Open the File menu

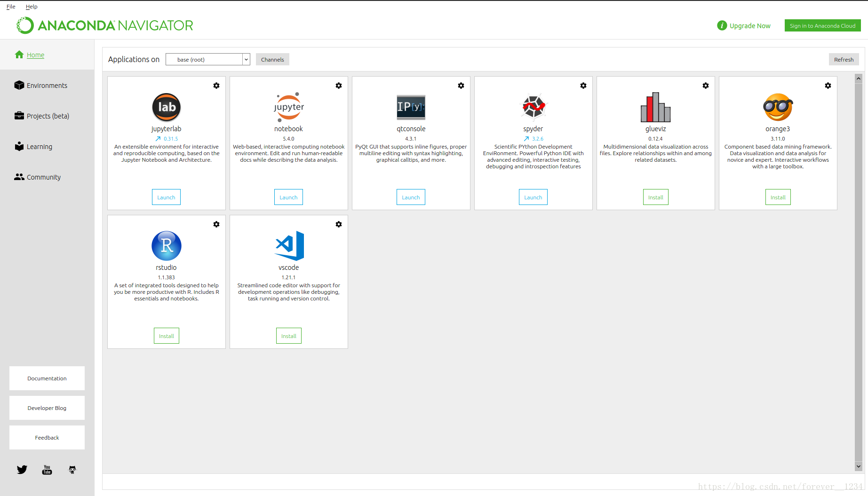click(x=11, y=7)
